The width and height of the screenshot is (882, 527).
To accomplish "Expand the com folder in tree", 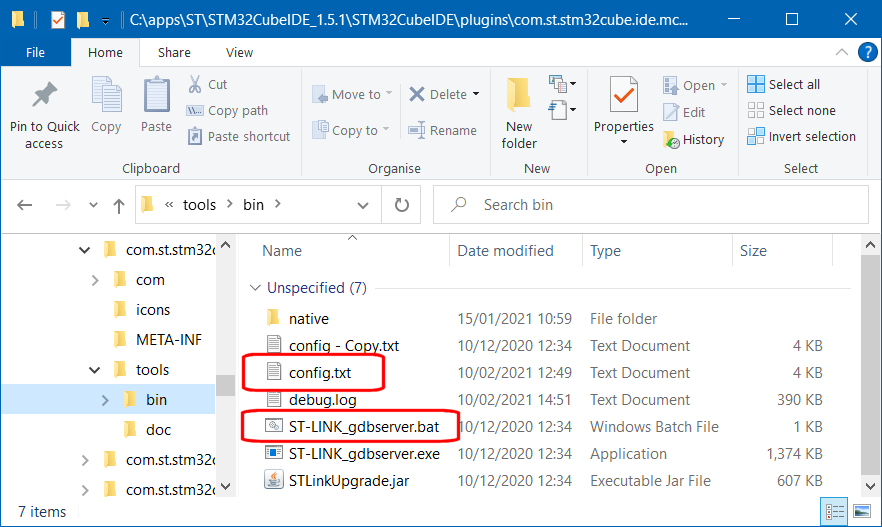I will pos(95,280).
